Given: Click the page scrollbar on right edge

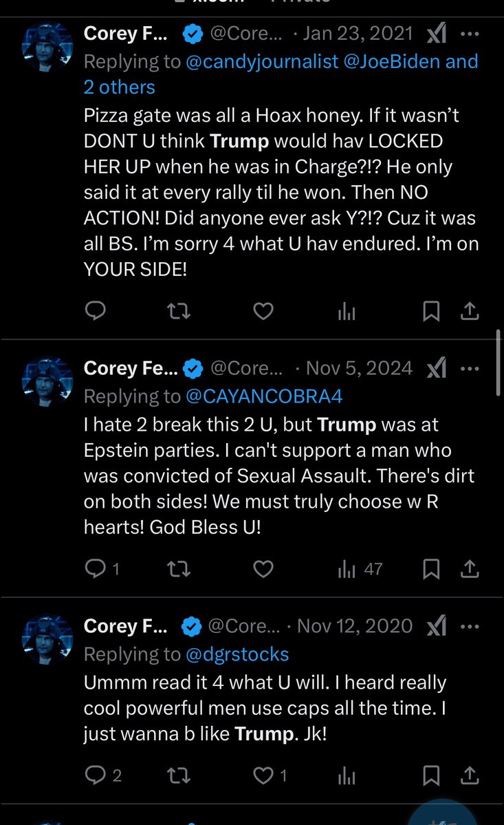Looking at the screenshot, I should pyautogui.click(x=498, y=363).
